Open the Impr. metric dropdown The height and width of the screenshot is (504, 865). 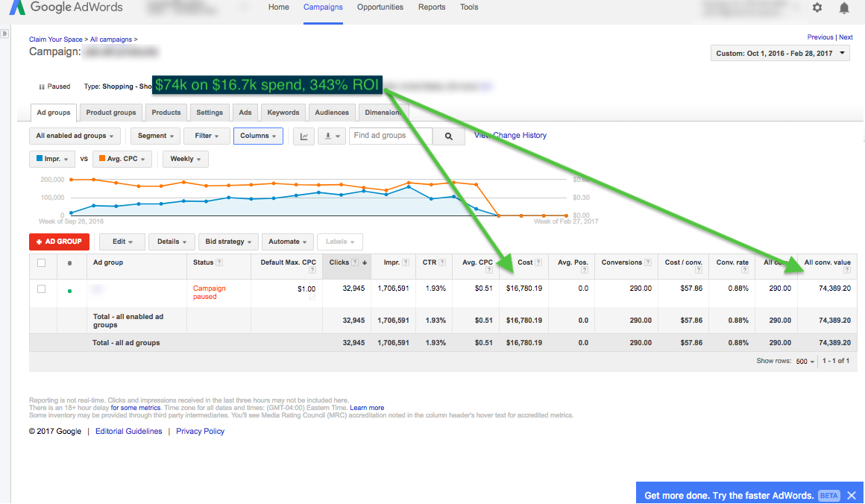click(x=52, y=159)
